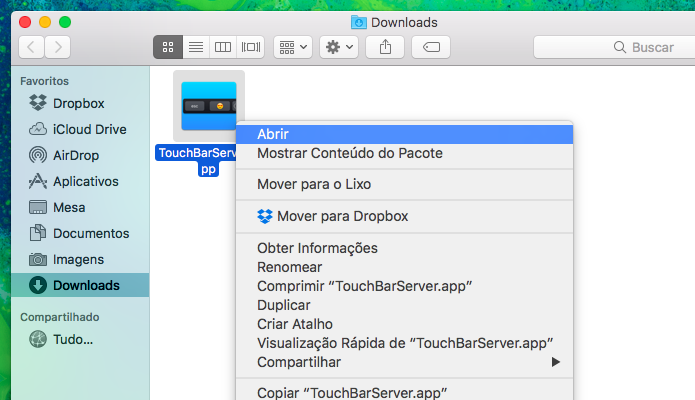Viewport: 695px width, 400px height.
Task: Choose Renomear in the context menu
Action: 404,267
